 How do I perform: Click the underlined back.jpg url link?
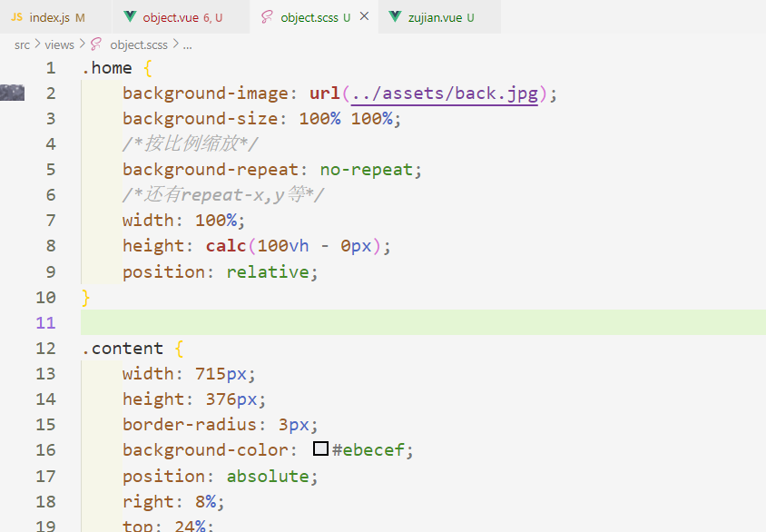coord(444,93)
